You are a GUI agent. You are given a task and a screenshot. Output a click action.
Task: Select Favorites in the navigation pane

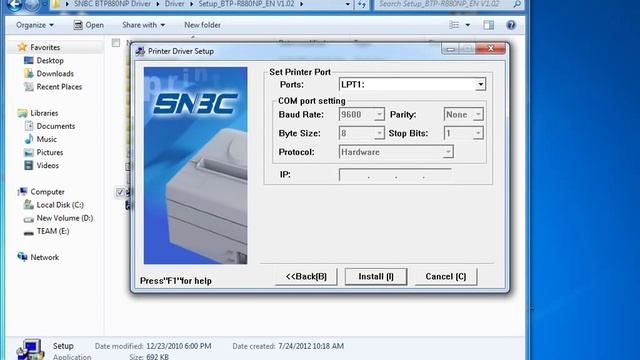click(45, 47)
